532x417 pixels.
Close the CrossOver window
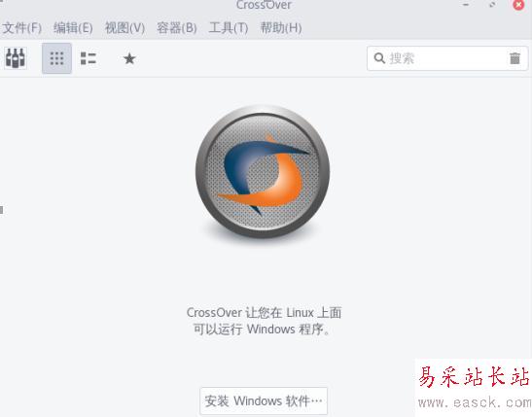coord(518,5)
